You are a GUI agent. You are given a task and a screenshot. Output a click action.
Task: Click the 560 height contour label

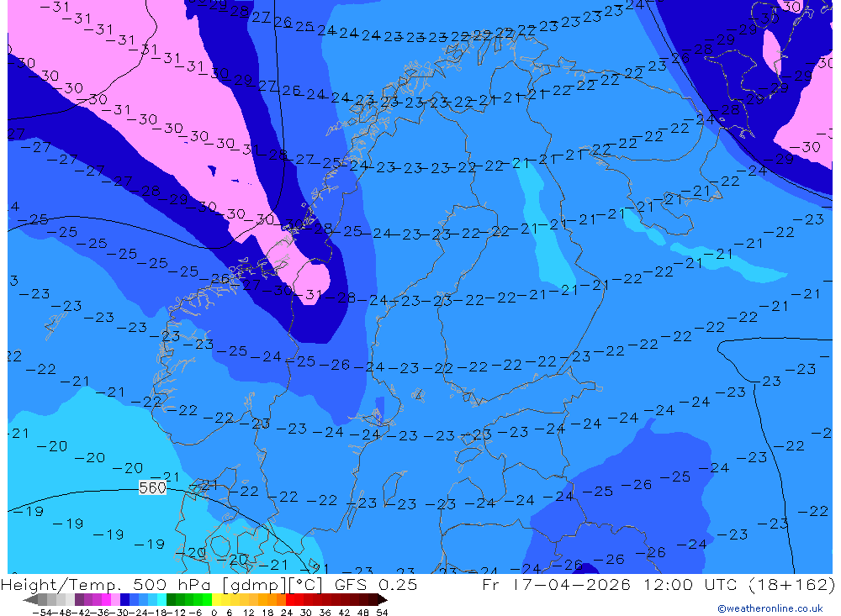pos(152,487)
